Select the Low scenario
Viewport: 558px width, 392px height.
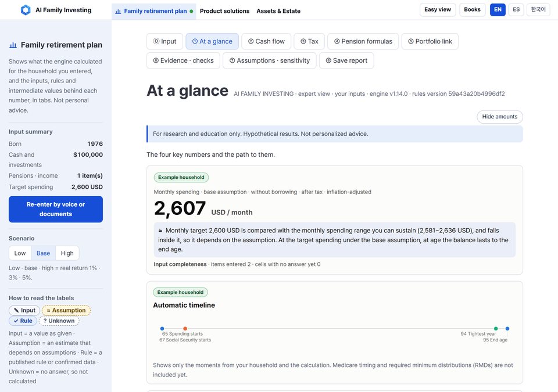click(20, 253)
